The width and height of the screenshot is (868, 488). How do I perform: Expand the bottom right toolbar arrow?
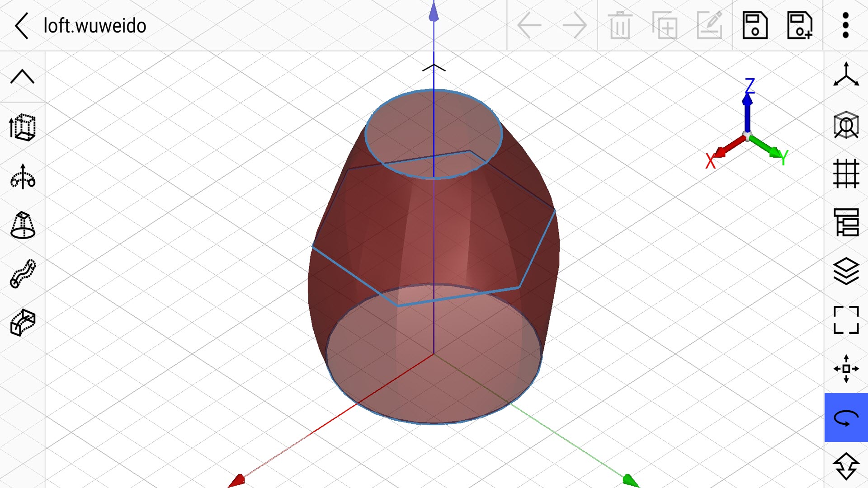coord(846,466)
